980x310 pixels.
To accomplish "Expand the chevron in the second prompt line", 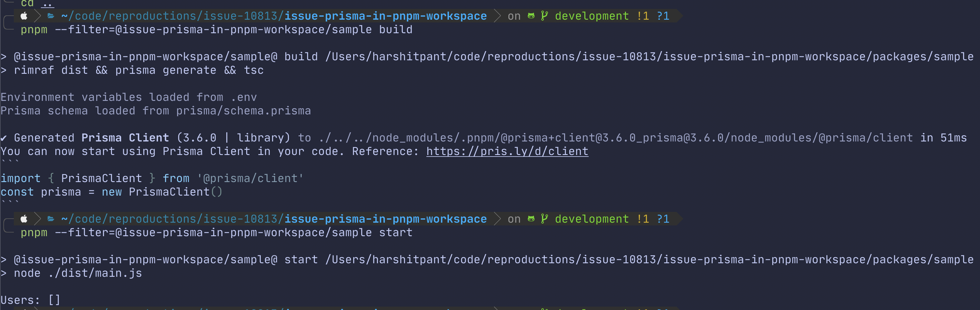I will click(x=496, y=219).
